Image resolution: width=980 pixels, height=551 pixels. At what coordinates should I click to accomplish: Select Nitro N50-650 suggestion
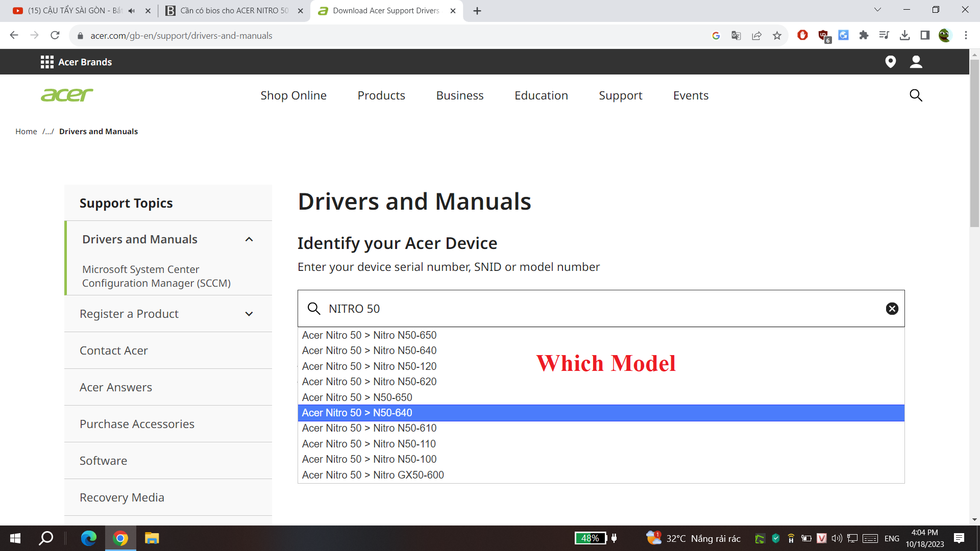click(x=601, y=335)
